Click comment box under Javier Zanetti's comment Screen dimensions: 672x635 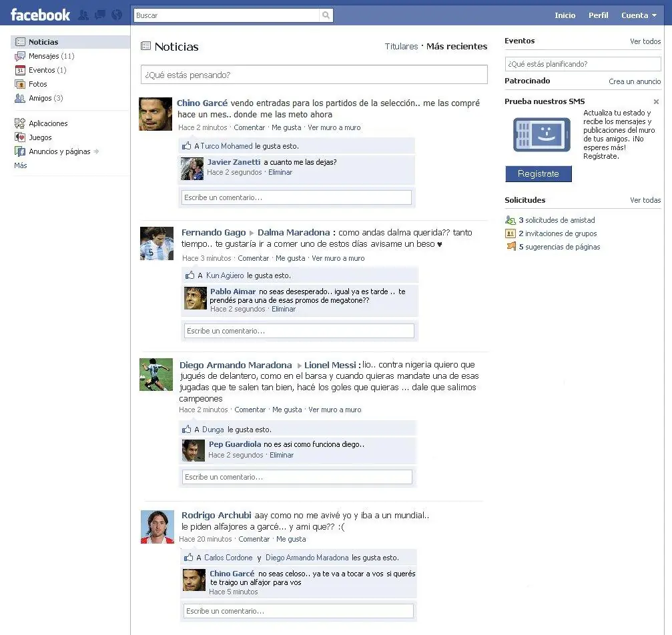click(296, 197)
